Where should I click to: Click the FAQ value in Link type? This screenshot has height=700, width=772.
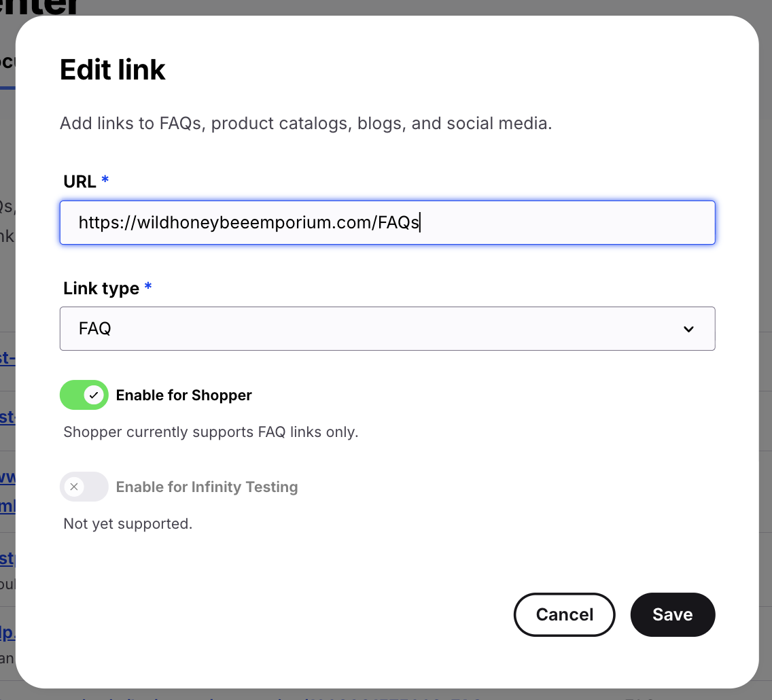click(95, 329)
